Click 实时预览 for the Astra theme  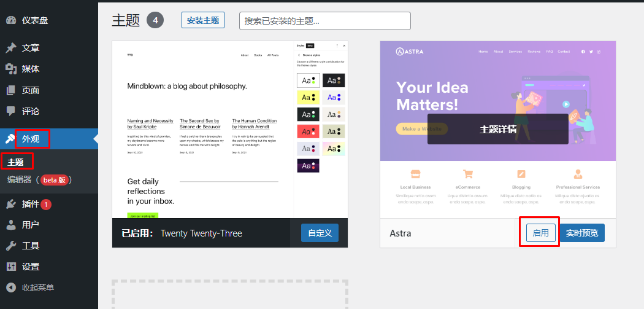(x=582, y=233)
